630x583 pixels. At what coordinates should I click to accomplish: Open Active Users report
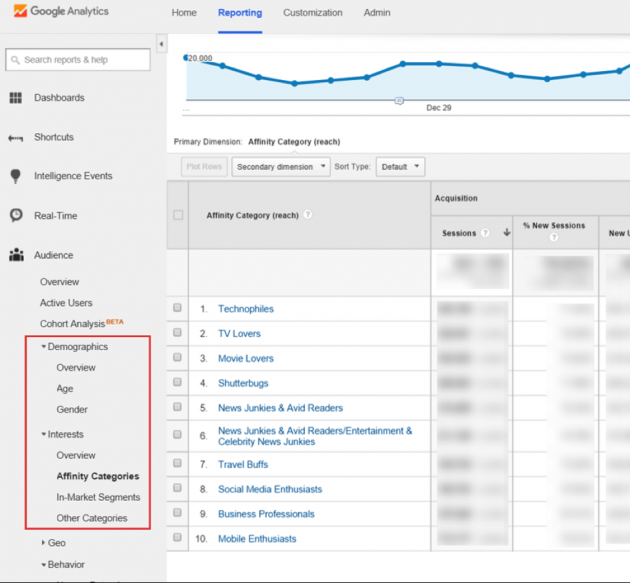point(66,303)
